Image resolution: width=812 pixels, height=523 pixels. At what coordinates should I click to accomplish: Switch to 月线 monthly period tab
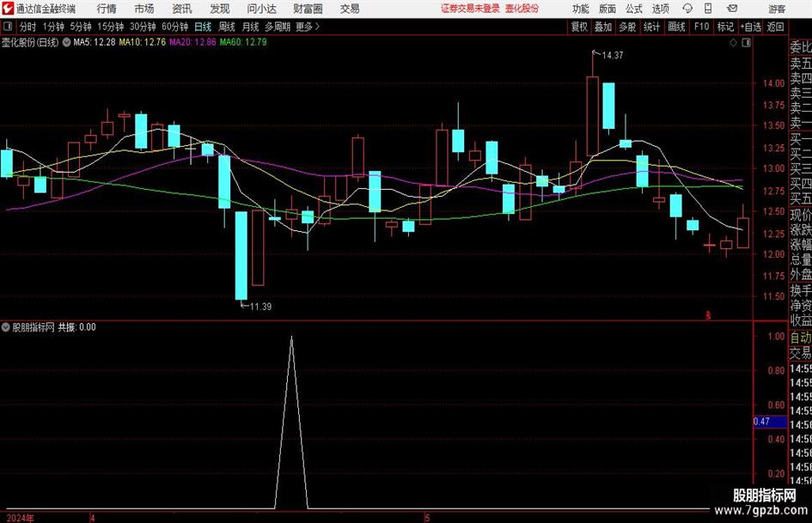tap(250, 27)
